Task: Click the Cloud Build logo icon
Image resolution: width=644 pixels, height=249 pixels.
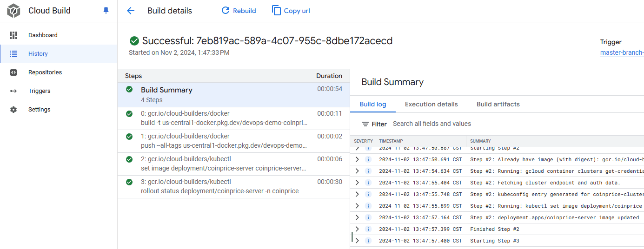Action: [13, 11]
